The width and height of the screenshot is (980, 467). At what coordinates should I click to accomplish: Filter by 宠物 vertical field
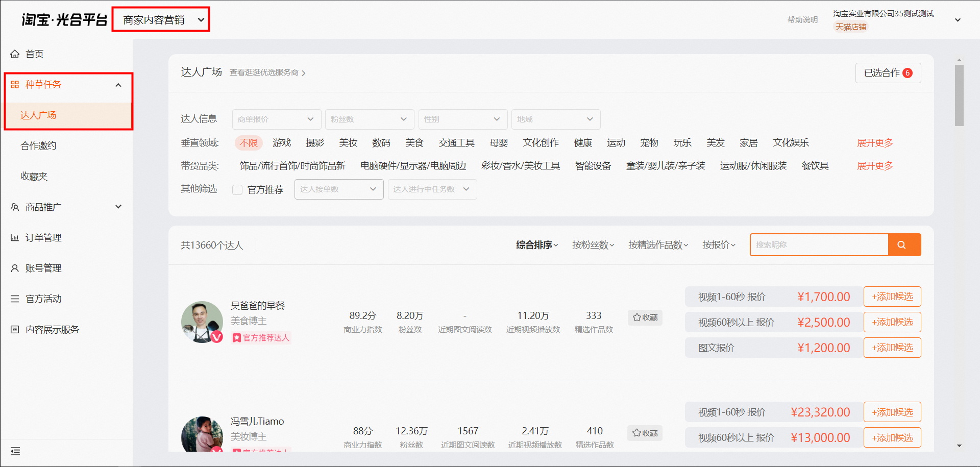point(649,143)
